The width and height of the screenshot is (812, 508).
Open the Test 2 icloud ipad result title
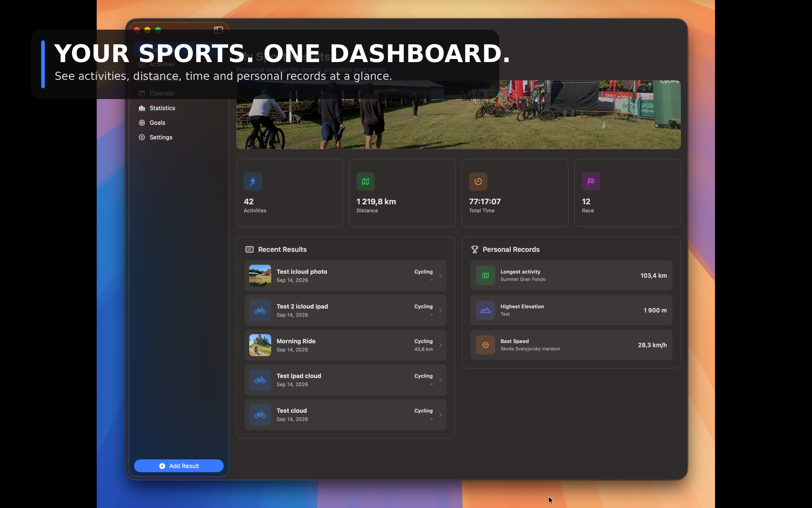pyautogui.click(x=302, y=306)
